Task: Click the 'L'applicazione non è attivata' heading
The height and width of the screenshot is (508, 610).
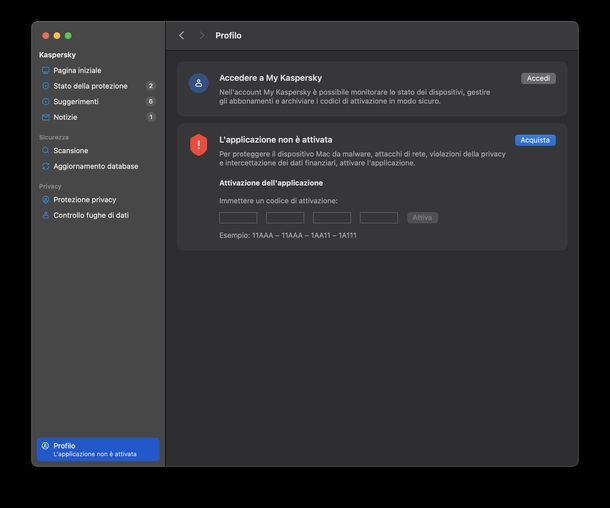Action: point(275,140)
